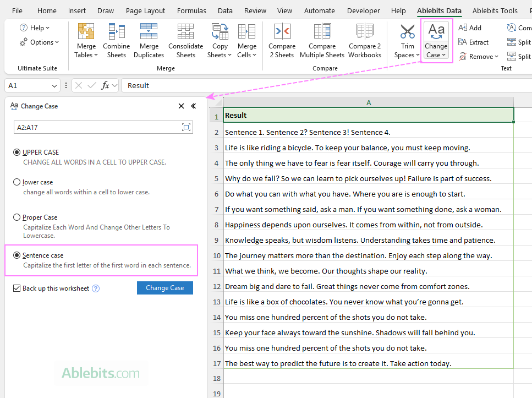
Task: Switch to the Formulas tab
Action: tap(191, 10)
